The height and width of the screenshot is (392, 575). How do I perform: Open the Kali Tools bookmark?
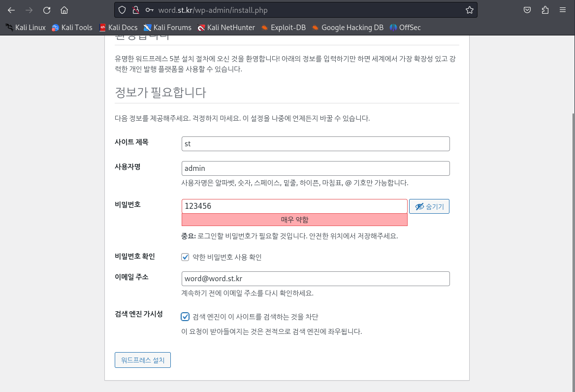(x=72, y=28)
